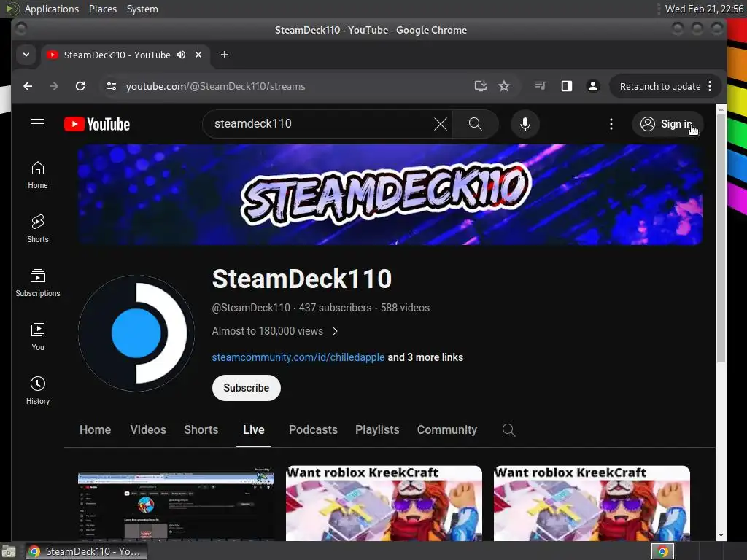Open site information icon in address bar
This screenshot has width=747, height=560.
(112, 86)
